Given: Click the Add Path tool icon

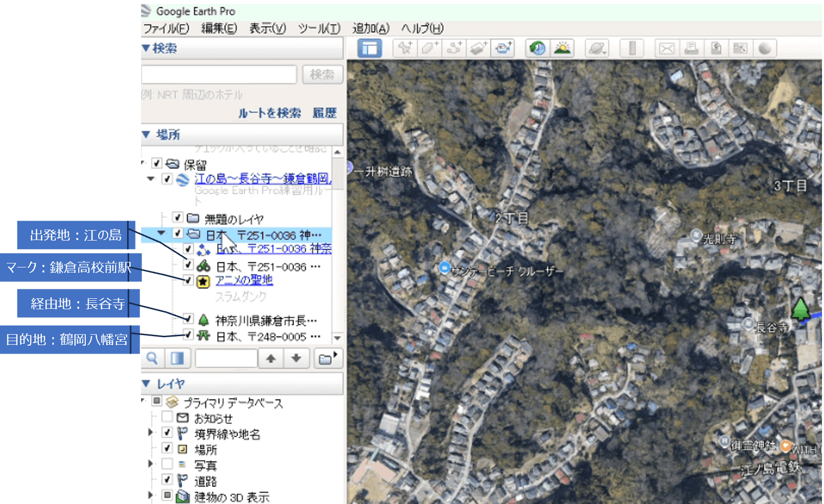Looking at the screenshot, I should [x=454, y=48].
